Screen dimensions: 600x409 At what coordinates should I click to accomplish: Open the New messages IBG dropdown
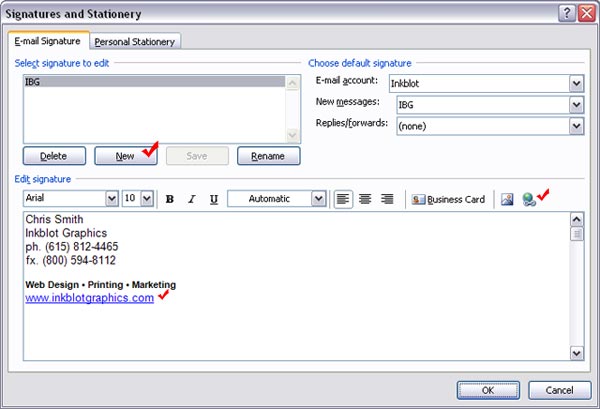click(577, 105)
